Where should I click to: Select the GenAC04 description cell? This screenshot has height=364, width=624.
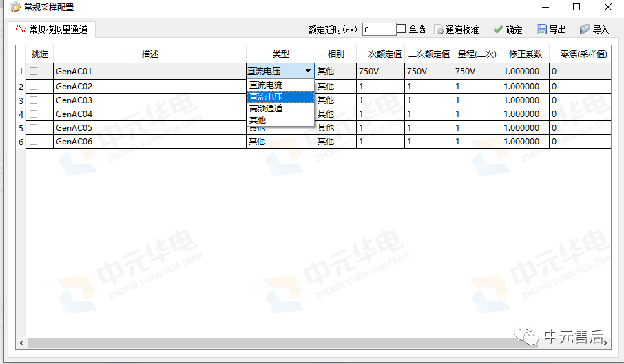coord(149,114)
